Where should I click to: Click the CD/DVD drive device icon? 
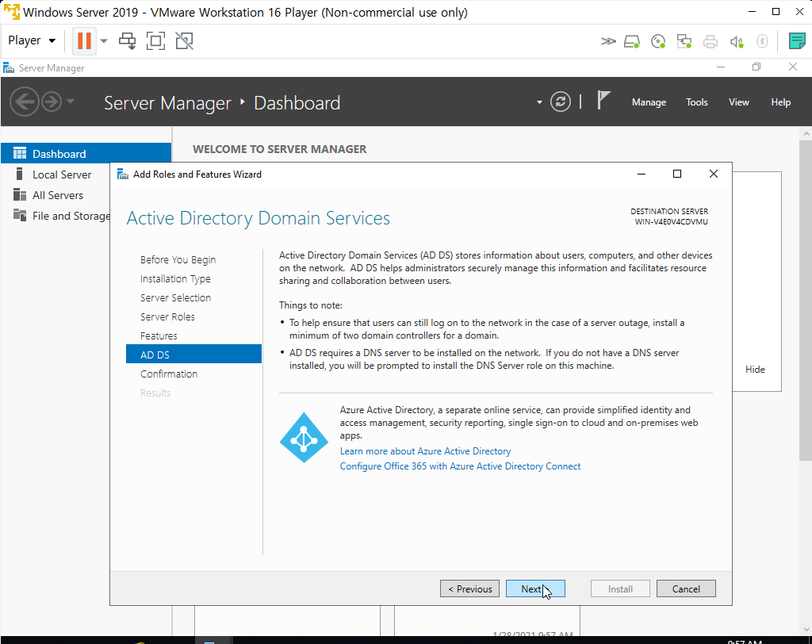tap(657, 41)
